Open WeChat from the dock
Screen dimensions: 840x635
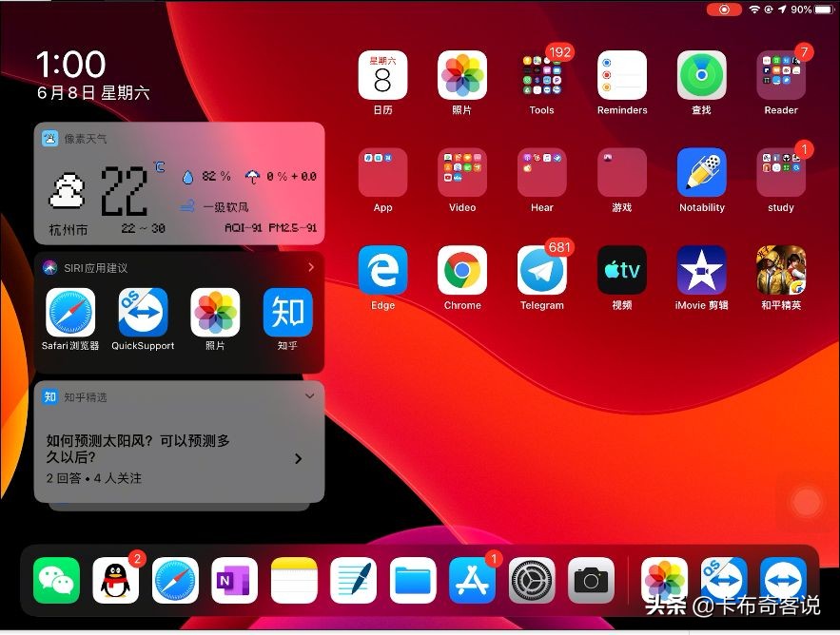point(56,578)
